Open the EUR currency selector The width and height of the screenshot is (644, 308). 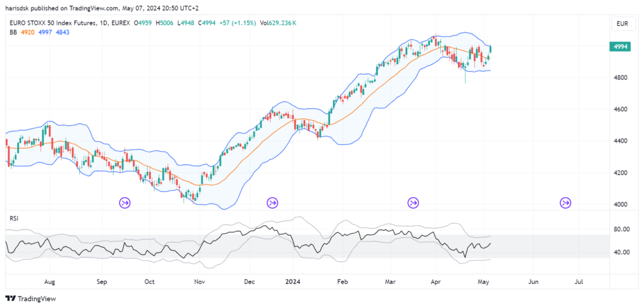tap(622, 24)
